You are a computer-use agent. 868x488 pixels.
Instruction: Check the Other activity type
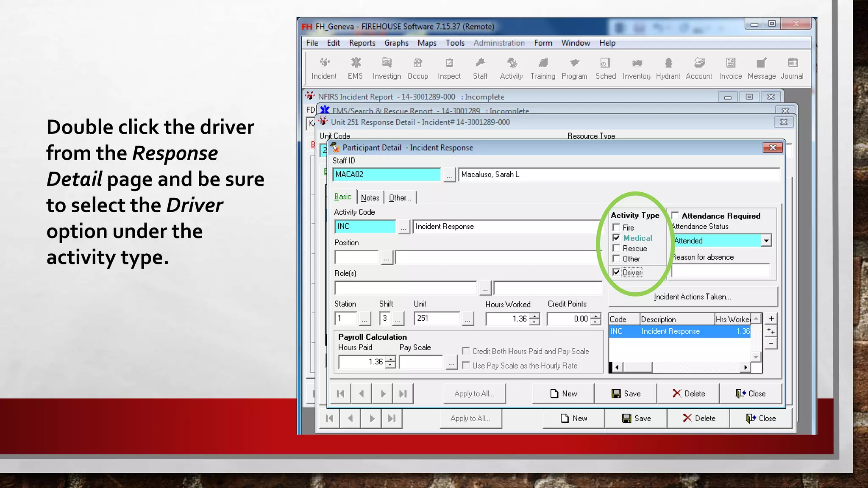coord(616,259)
